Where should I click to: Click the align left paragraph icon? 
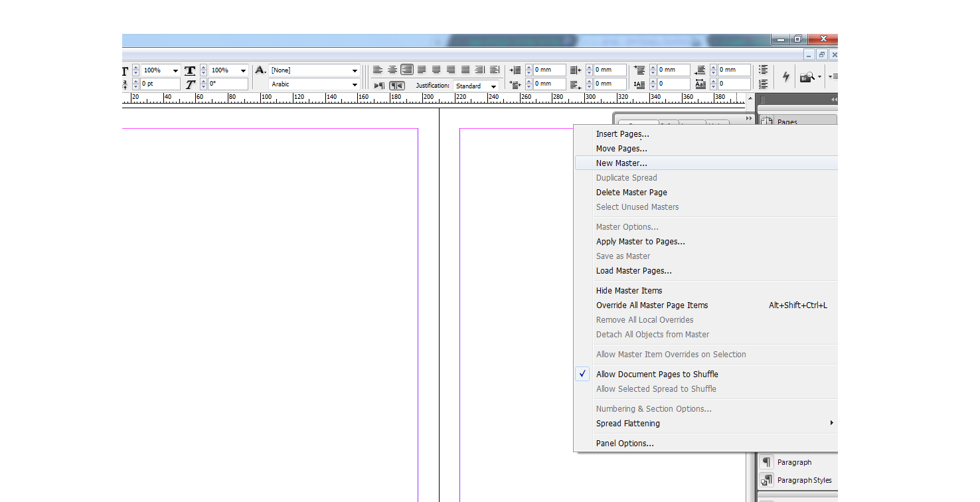click(x=377, y=70)
